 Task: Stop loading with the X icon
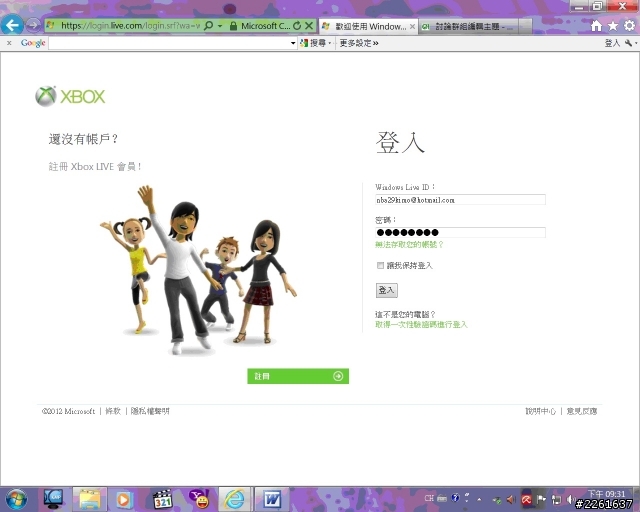point(309,26)
